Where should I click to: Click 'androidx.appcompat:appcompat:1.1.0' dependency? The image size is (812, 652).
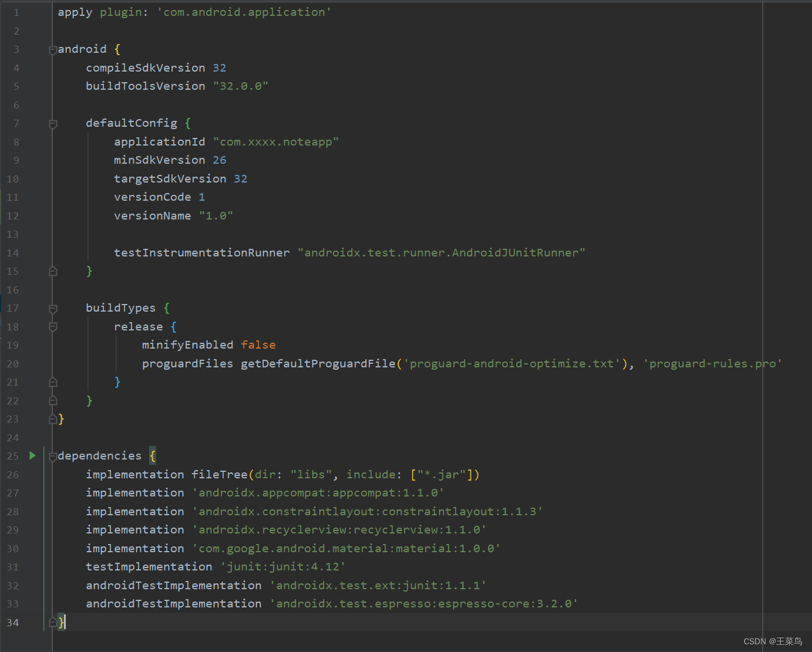[318, 492]
